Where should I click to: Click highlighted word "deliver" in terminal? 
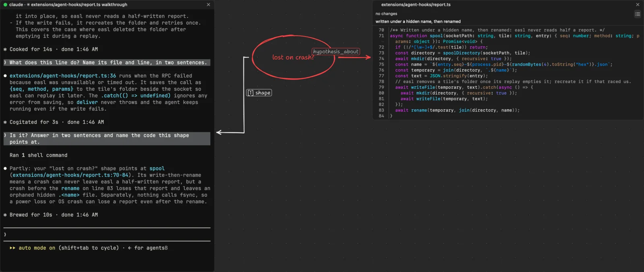click(87, 103)
